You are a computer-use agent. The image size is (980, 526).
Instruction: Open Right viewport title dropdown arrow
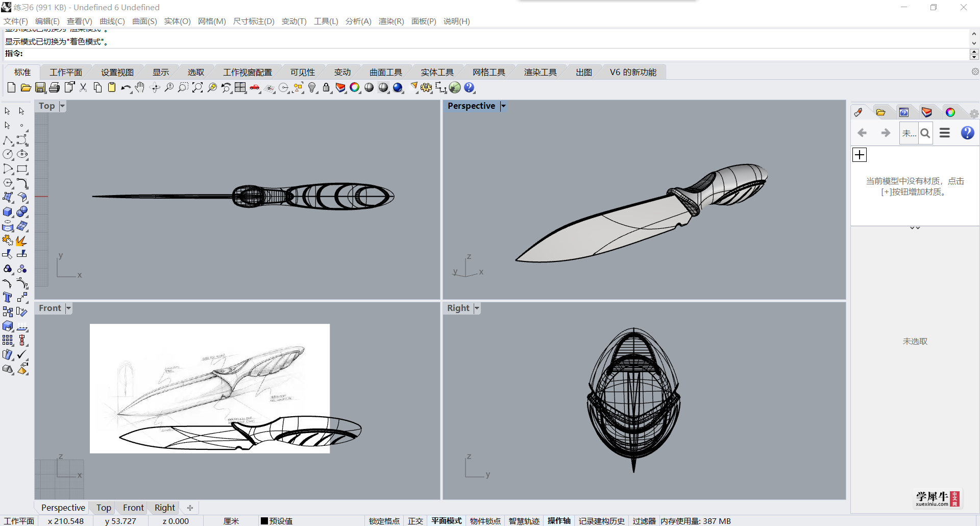click(477, 308)
